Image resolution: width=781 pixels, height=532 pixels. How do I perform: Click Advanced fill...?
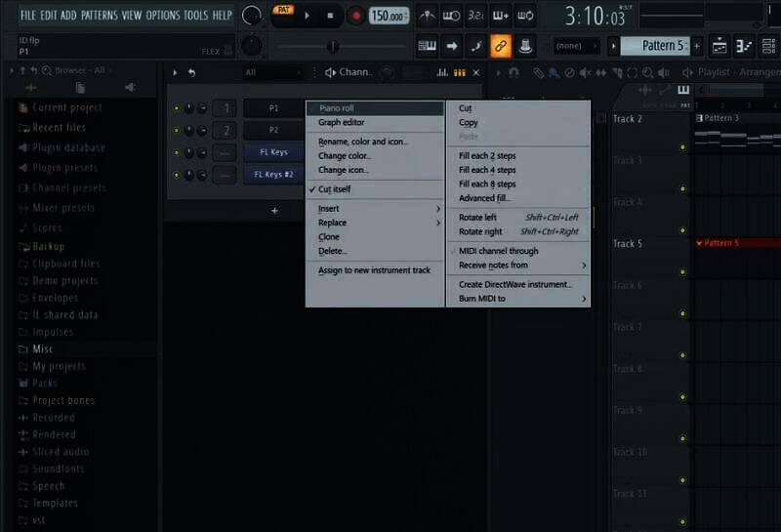(518, 198)
